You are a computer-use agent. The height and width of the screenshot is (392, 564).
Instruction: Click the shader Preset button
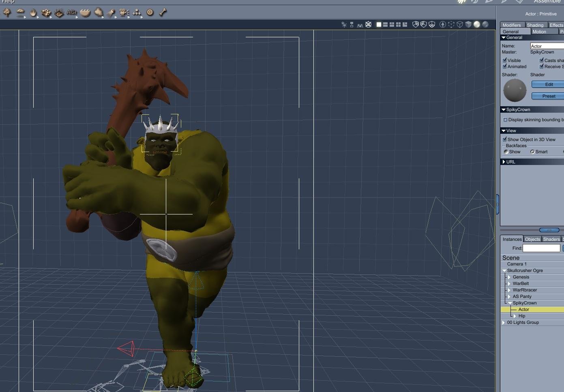[548, 96]
